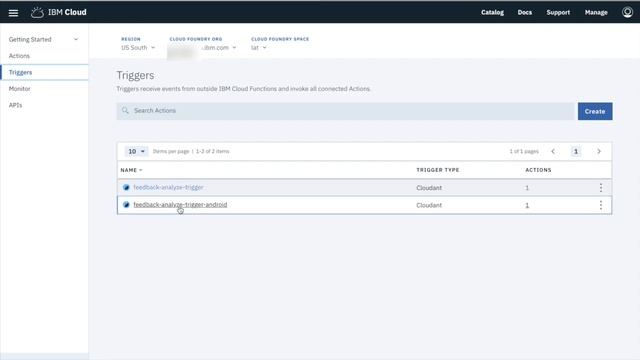The image size is (640, 360).
Task: Click '1 of 1 pages' text
Action: click(x=524, y=151)
